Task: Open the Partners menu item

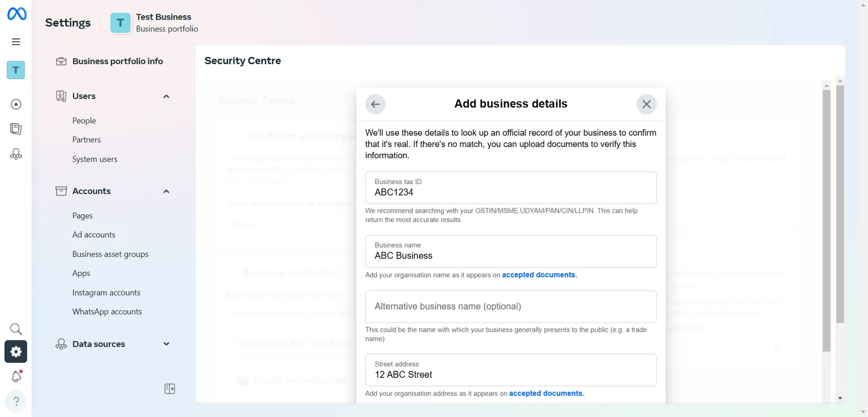Action: click(87, 140)
